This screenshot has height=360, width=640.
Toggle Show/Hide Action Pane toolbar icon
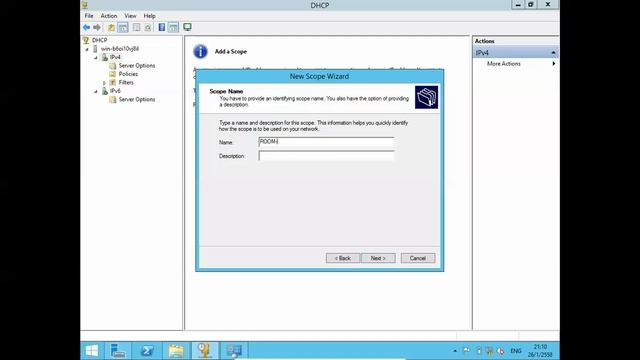[x=173, y=27]
